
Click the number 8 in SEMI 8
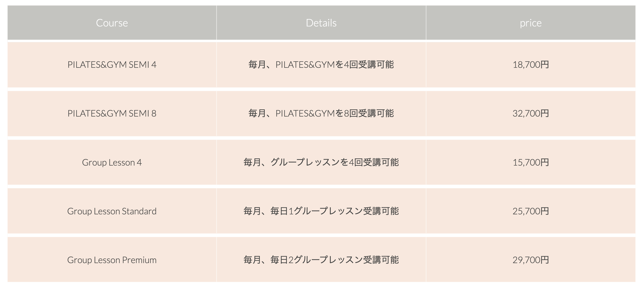coord(154,113)
